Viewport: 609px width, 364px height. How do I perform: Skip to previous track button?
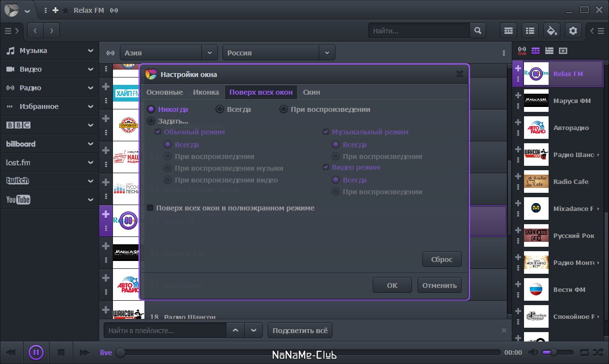point(11,352)
